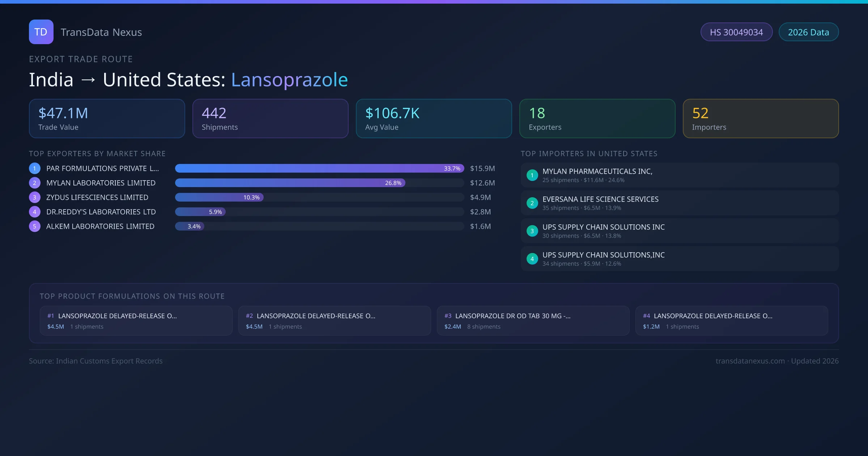Open the $47.1M Trade Value card

[x=107, y=118]
